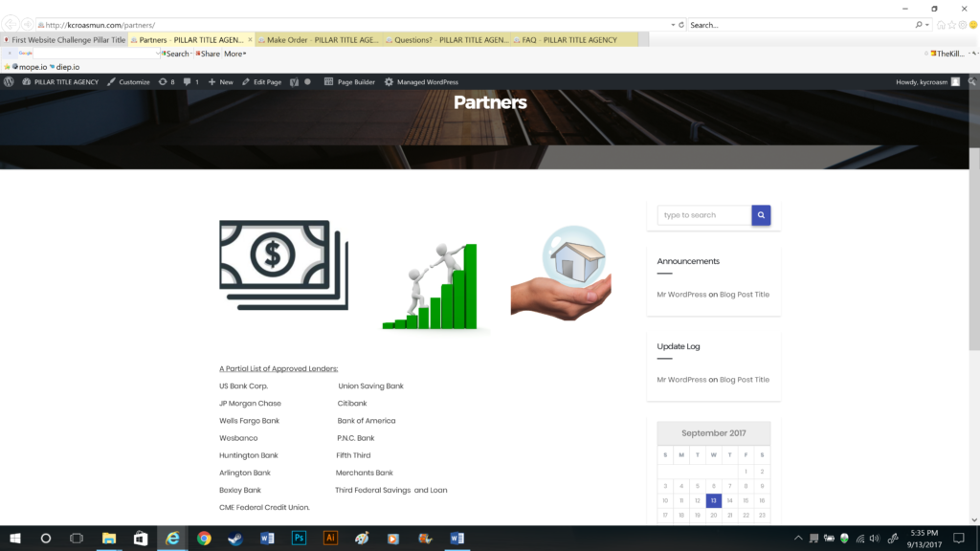980x551 pixels.
Task: Open the first Blog Post Title link
Action: (744, 295)
